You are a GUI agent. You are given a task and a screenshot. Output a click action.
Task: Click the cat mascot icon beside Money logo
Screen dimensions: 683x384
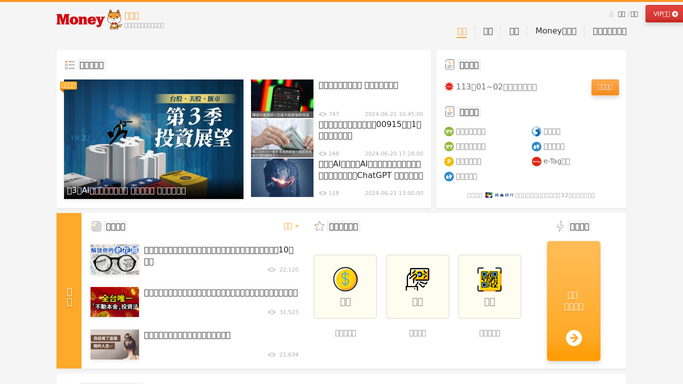(115, 20)
